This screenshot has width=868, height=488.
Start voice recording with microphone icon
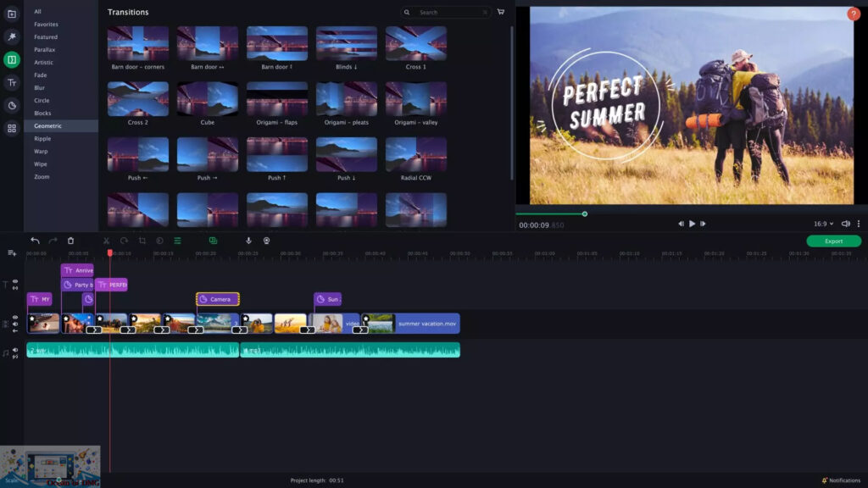(x=248, y=241)
